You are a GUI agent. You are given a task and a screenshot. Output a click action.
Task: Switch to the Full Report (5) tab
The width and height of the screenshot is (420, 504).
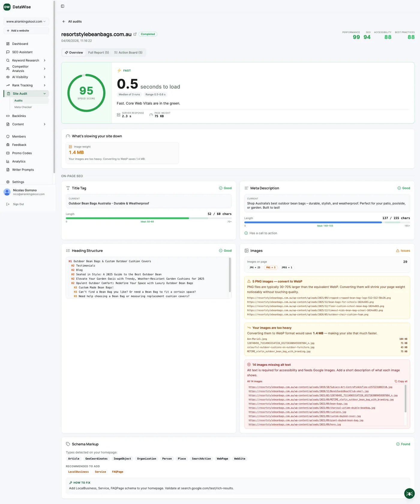98,52
